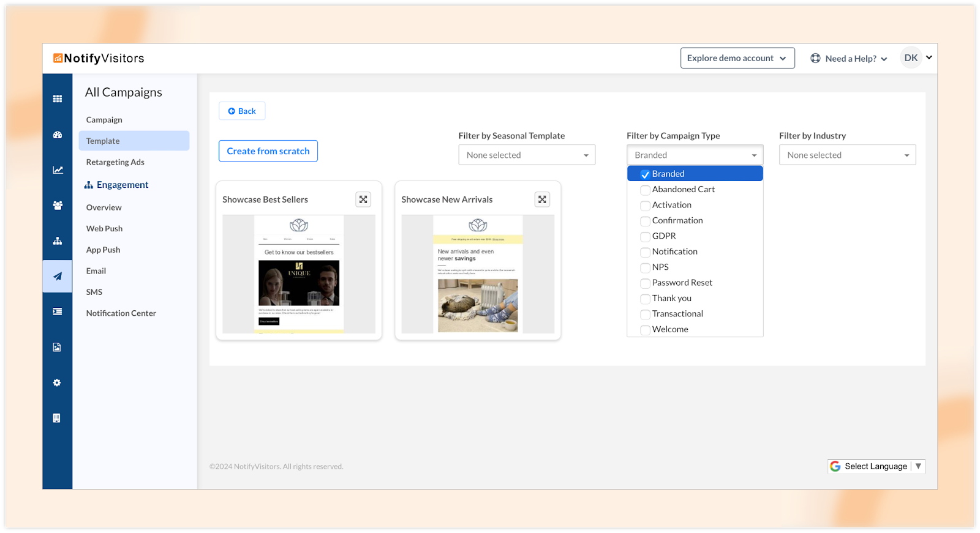Screen dimensions: 980x533
Task: Check the Transactional option
Action: click(x=645, y=315)
